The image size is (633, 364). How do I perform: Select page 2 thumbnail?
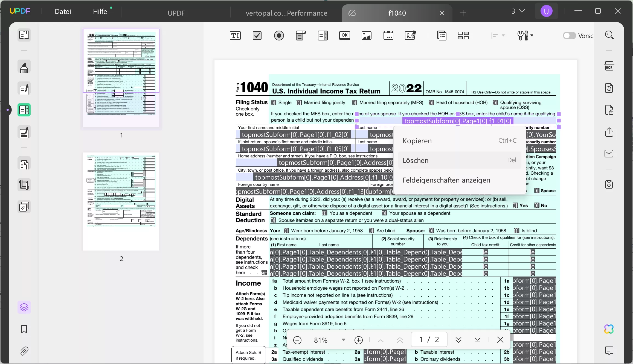121,201
